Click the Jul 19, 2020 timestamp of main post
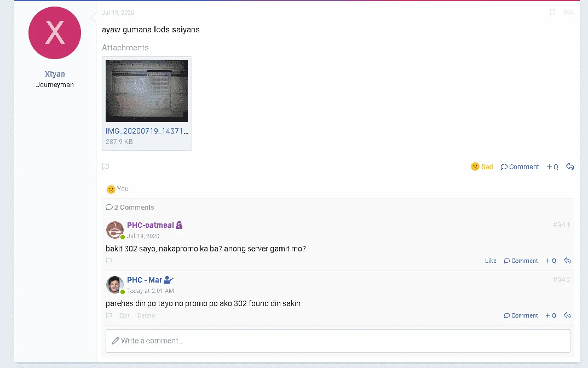Viewport: 588px width, 368px height. (x=118, y=13)
